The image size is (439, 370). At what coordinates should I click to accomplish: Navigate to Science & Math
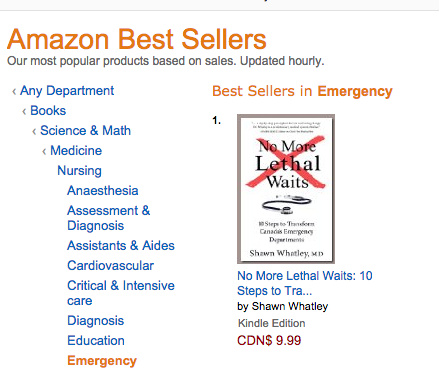coord(85,131)
